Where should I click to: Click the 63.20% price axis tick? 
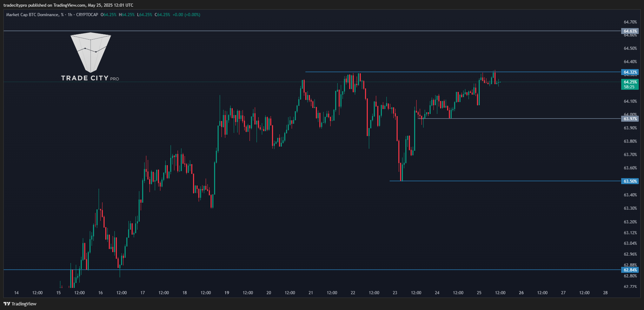(x=630, y=222)
